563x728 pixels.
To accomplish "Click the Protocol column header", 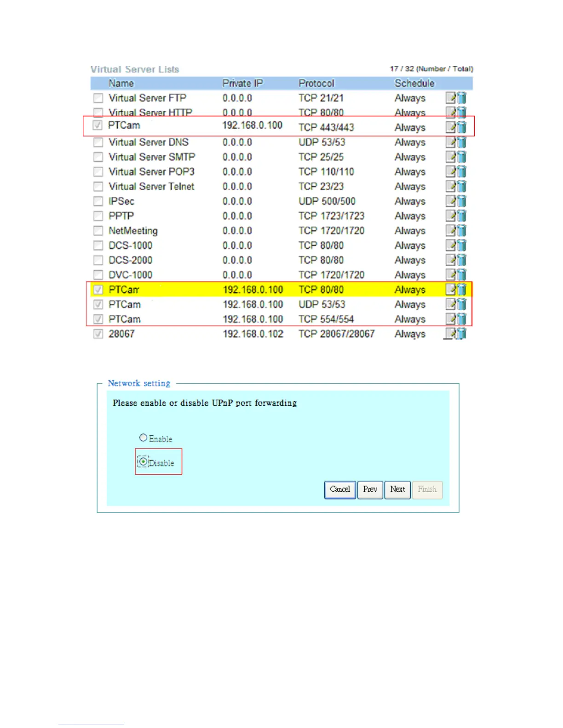I will [316, 83].
